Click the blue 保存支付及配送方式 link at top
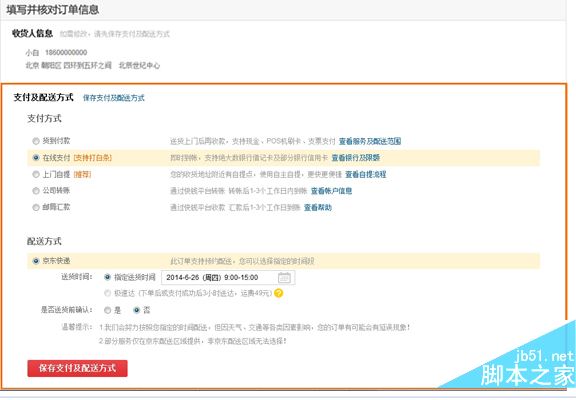This screenshot has height=400, width=576. tap(114, 98)
